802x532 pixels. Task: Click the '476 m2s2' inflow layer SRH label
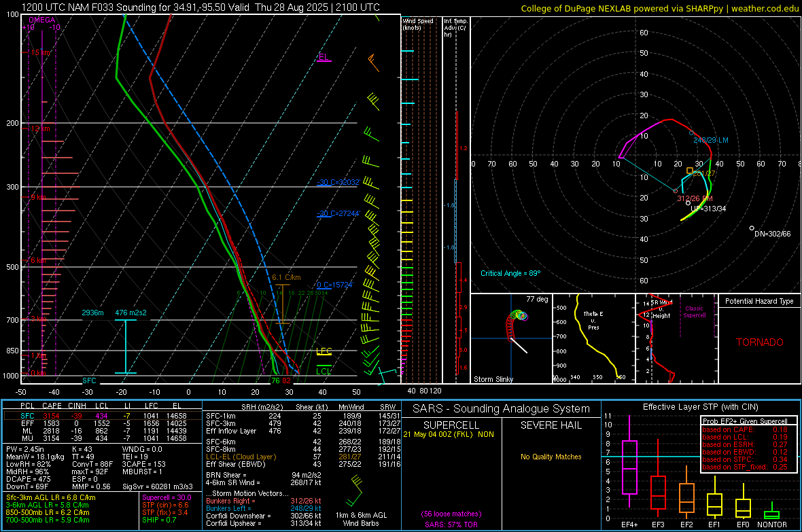point(130,313)
